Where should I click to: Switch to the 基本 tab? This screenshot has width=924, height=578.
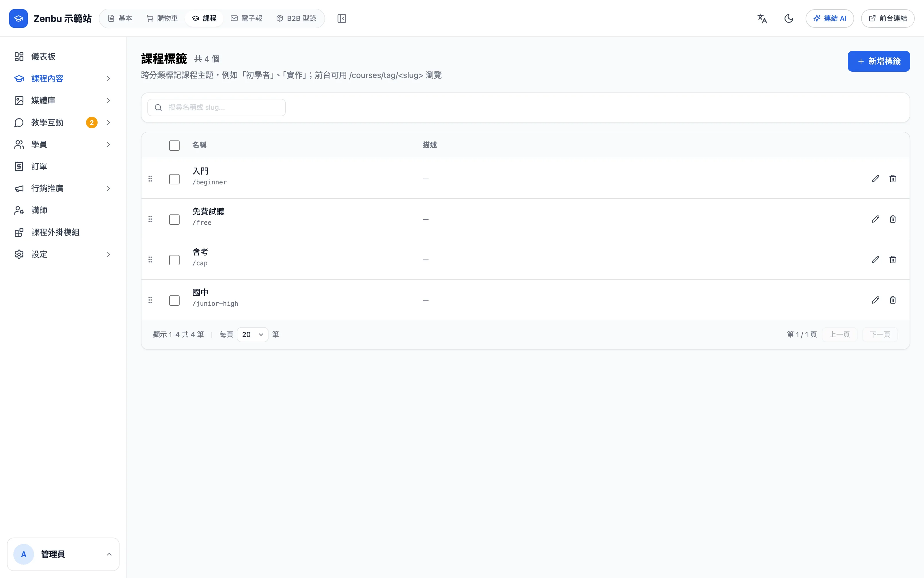pyautogui.click(x=120, y=18)
